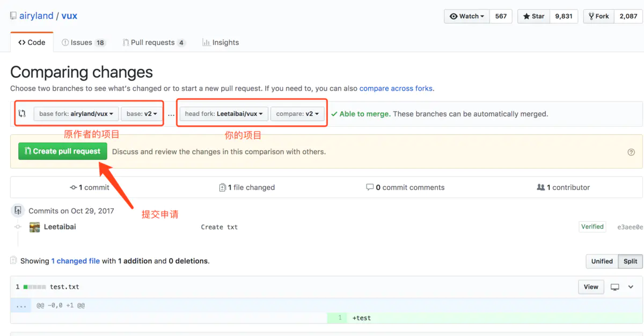Open rich diff using the monitor icon
644x336 pixels.
coord(614,287)
